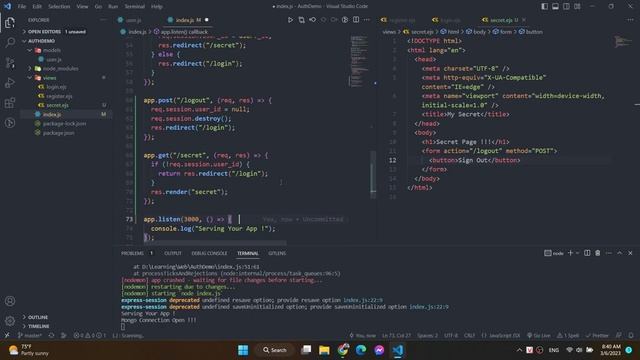Switch to the GitLens panel tab
This screenshot has height=360, width=640.
(277, 253)
